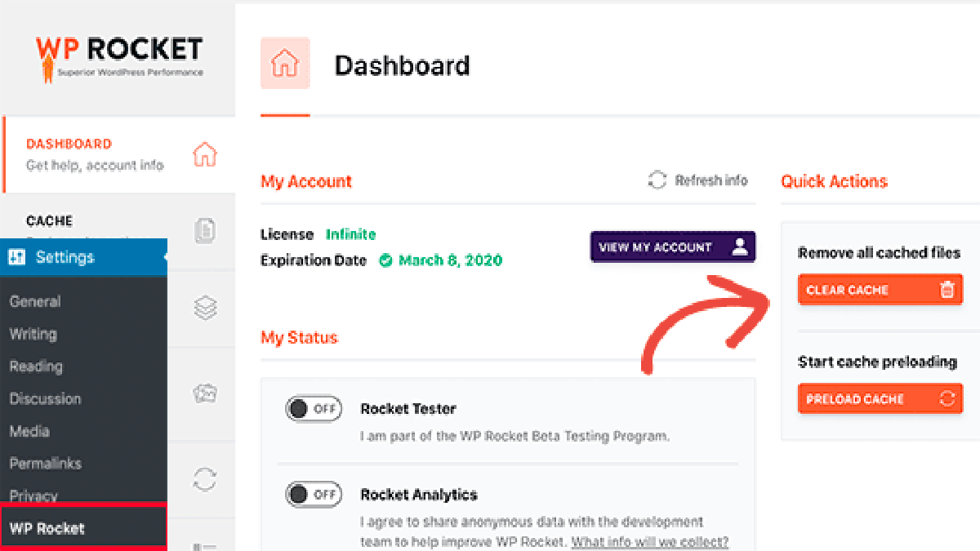This screenshot has height=551, width=980.
Task: Click the WP Rocket logo
Action: click(x=118, y=57)
